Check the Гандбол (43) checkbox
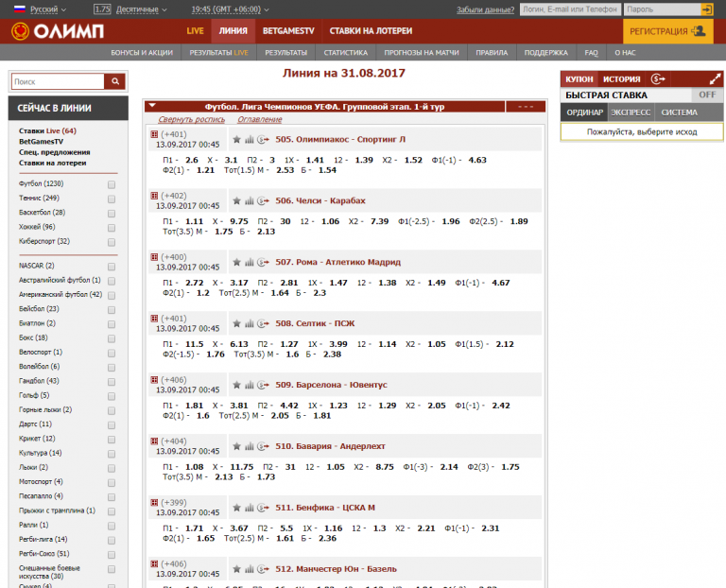 112,382
